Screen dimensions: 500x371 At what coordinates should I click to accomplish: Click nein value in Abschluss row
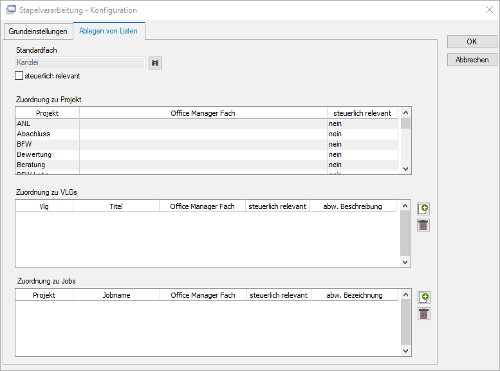[x=335, y=134]
